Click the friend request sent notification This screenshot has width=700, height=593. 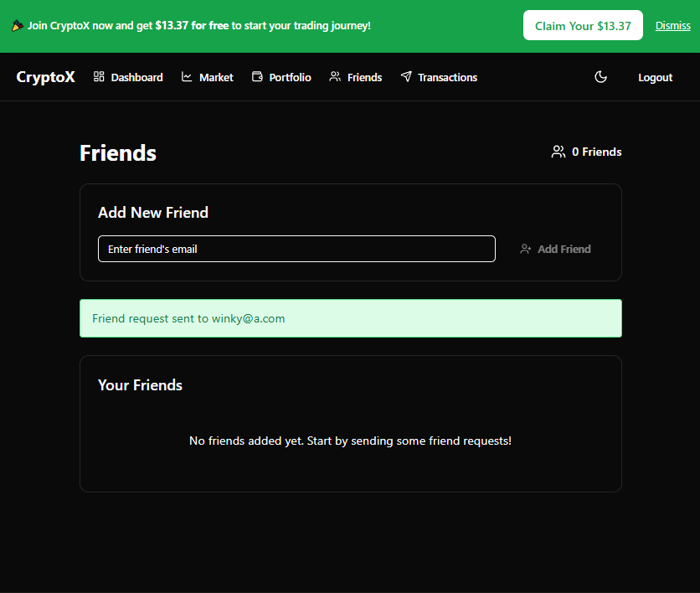coord(351,318)
